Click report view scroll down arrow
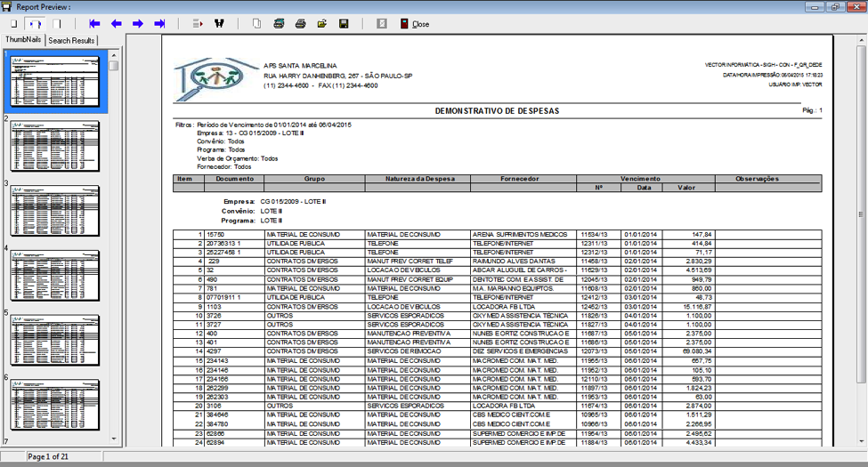The width and height of the screenshot is (868, 467). tap(862, 441)
